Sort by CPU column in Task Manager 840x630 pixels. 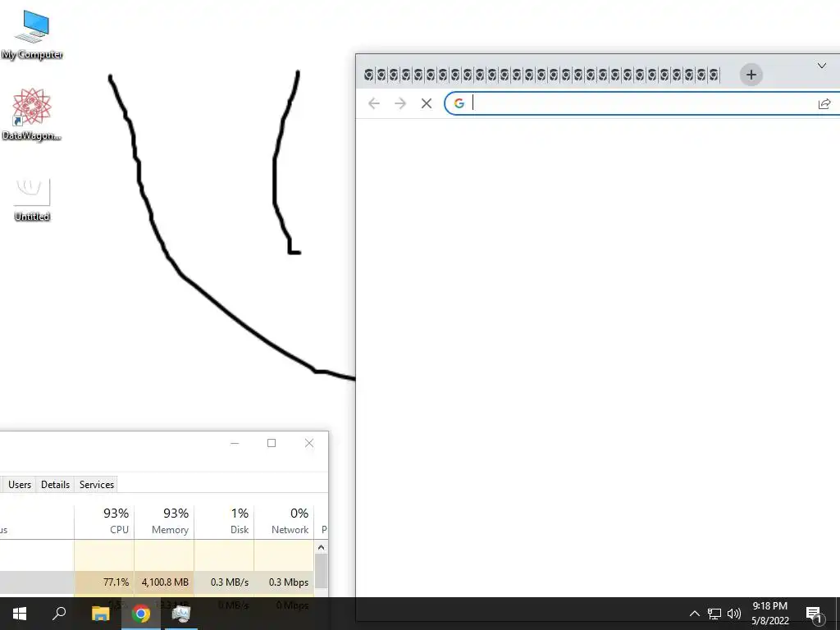click(x=104, y=521)
